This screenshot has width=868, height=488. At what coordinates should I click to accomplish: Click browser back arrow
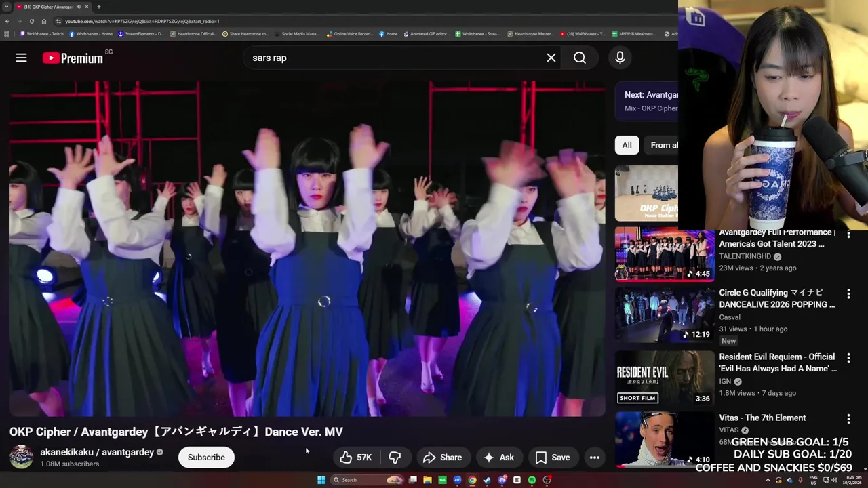click(x=7, y=21)
